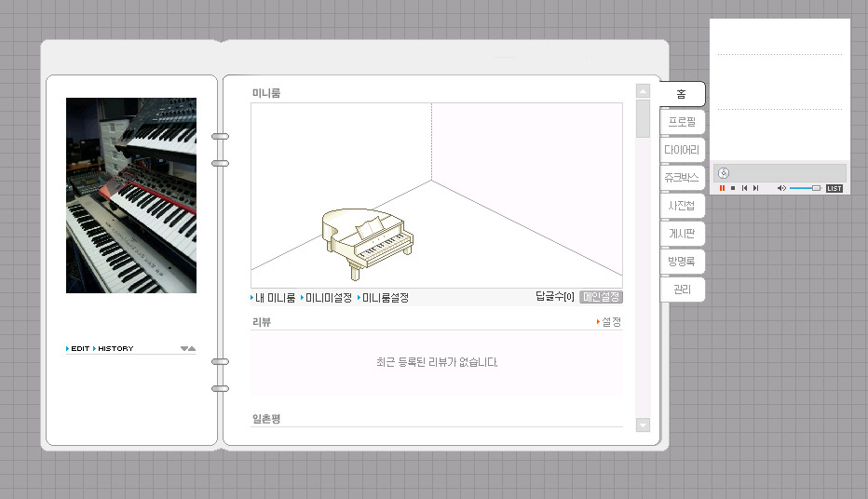Image resolution: width=868 pixels, height=499 pixels.
Task: Switch to the 쥬크박스 tab
Action: pos(682,178)
